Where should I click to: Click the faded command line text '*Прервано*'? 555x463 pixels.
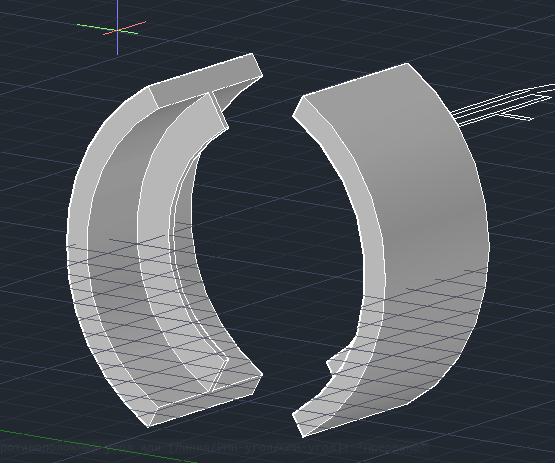394,448
